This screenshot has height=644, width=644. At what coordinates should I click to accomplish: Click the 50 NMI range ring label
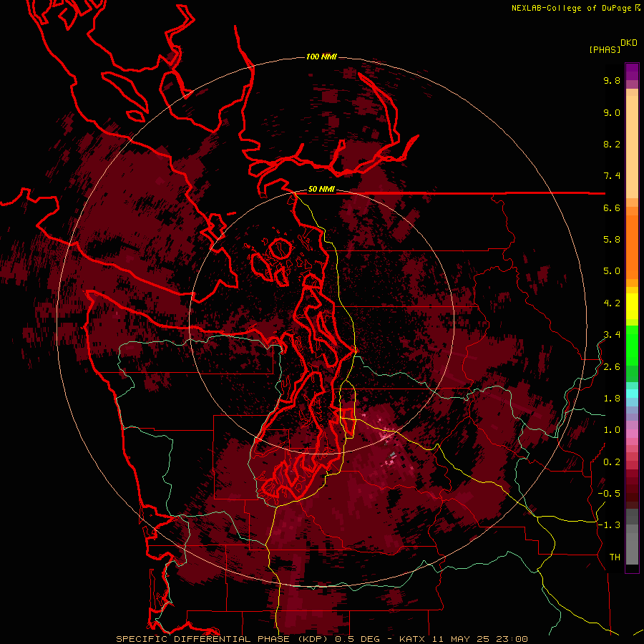tap(321, 189)
